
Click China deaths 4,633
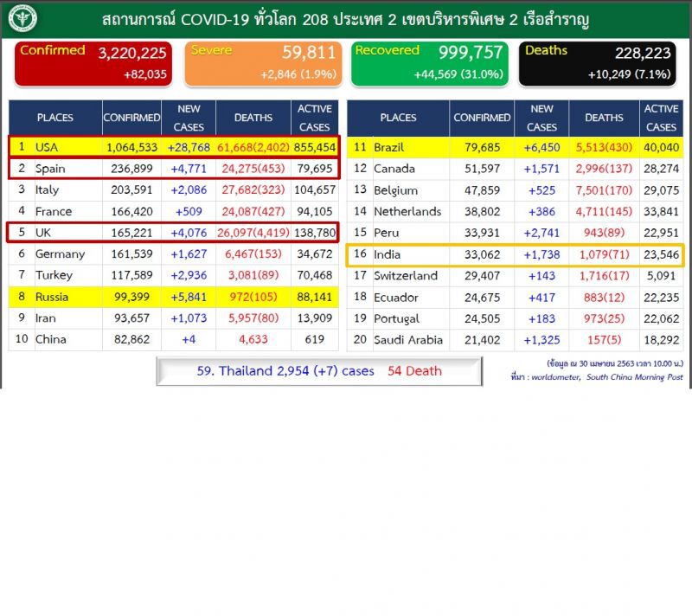(253, 339)
